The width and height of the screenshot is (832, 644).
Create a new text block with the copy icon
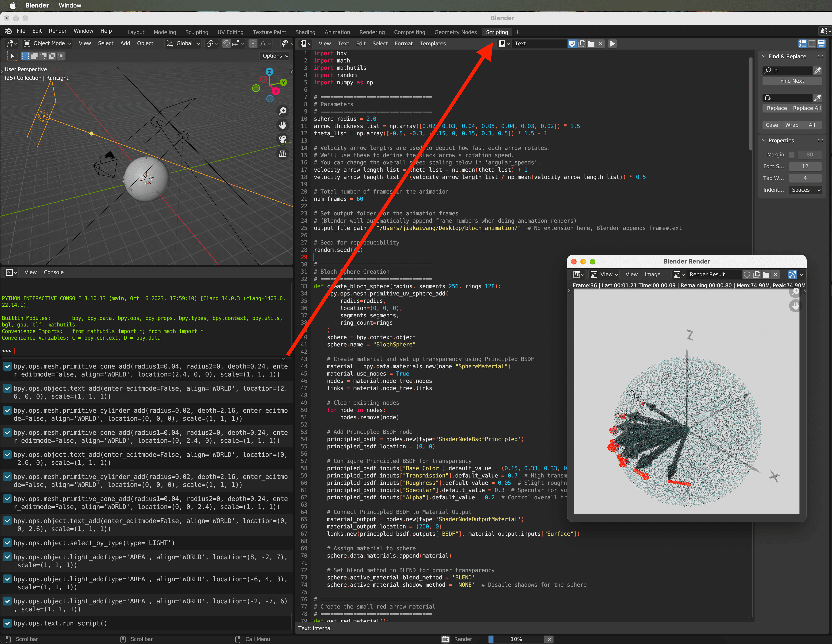[582, 43]
